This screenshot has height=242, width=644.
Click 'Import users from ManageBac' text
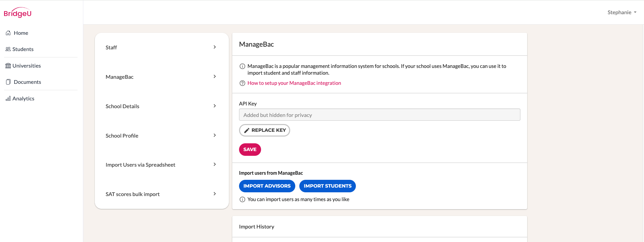[271, 173]
